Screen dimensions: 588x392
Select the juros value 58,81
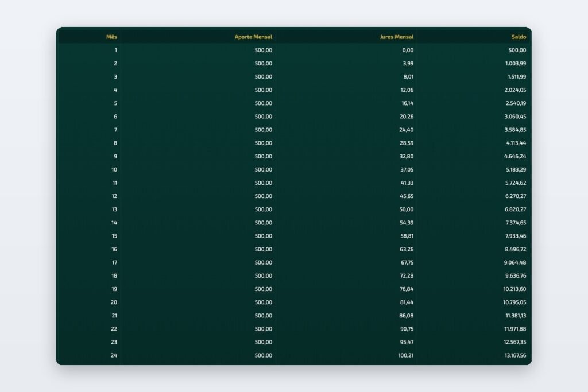(407, 236)
